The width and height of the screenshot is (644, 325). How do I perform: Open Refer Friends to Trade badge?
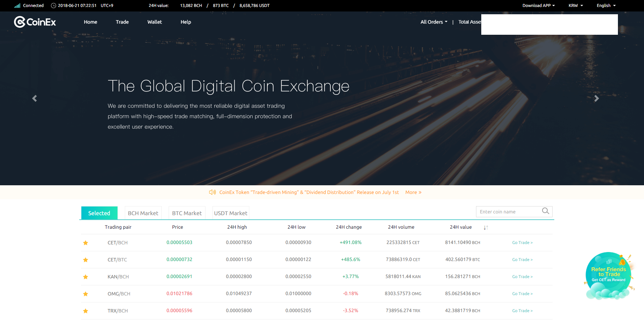tap(609, 275)
